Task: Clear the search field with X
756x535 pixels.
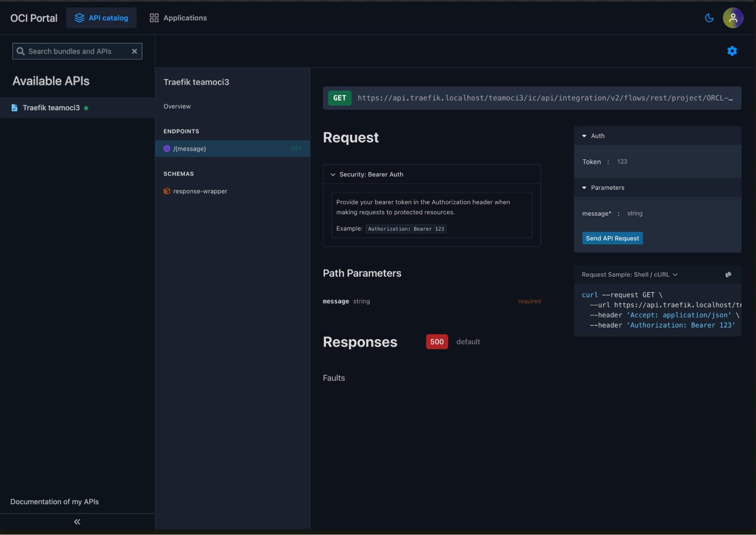Action: [134, 51]
